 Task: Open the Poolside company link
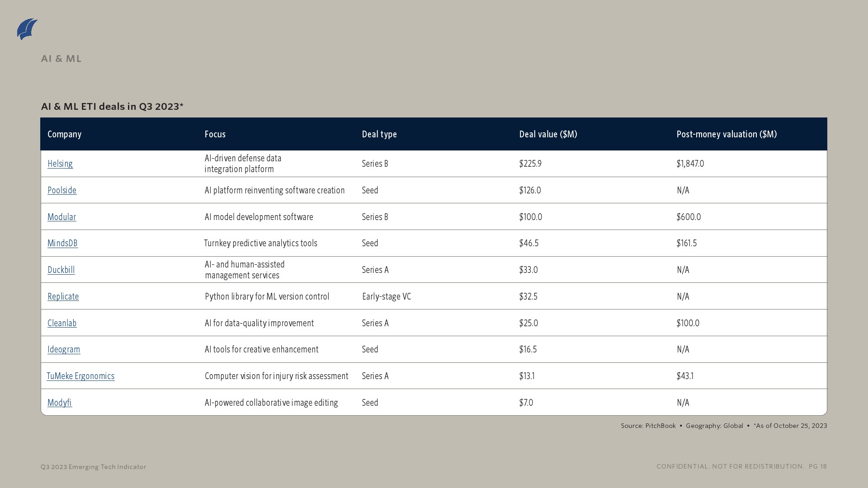62,190
